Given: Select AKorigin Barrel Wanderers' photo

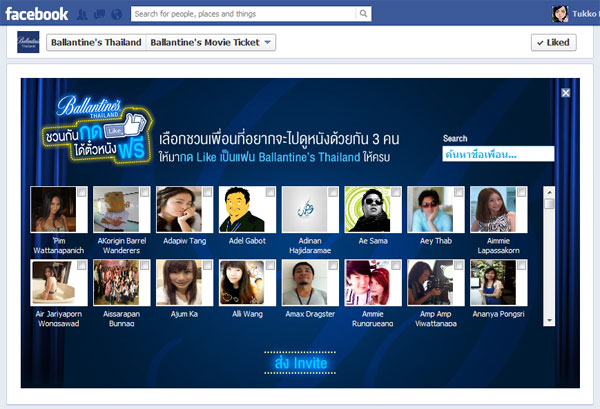Looking at the screenshot, I should point(116,210).
